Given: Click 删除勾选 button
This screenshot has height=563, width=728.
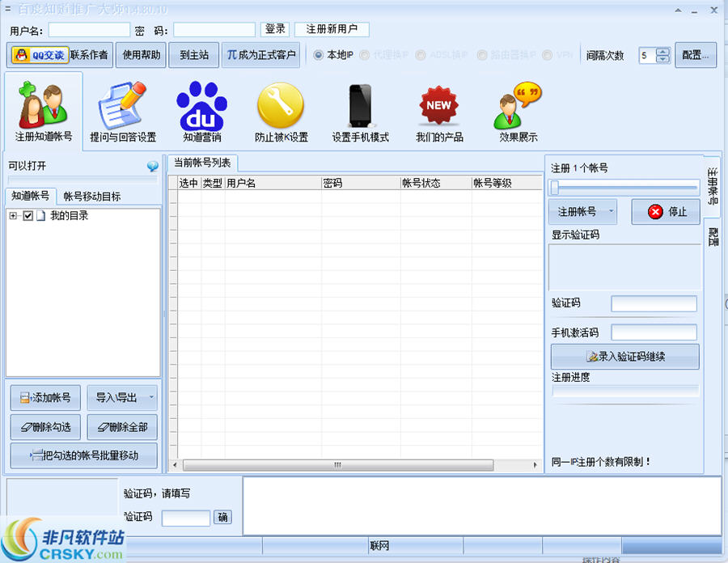Looking at the screenshot, I should click(x=45, y=427).
